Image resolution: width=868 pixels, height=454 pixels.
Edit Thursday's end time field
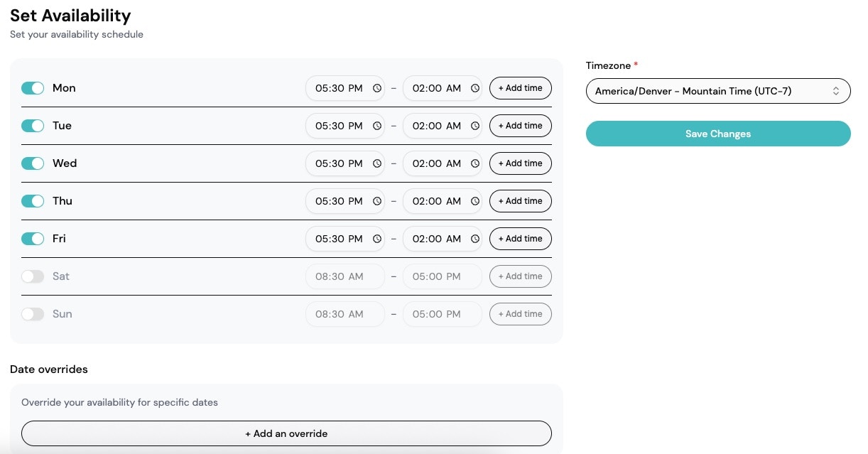pyautogui.click(x=437, y=201)
